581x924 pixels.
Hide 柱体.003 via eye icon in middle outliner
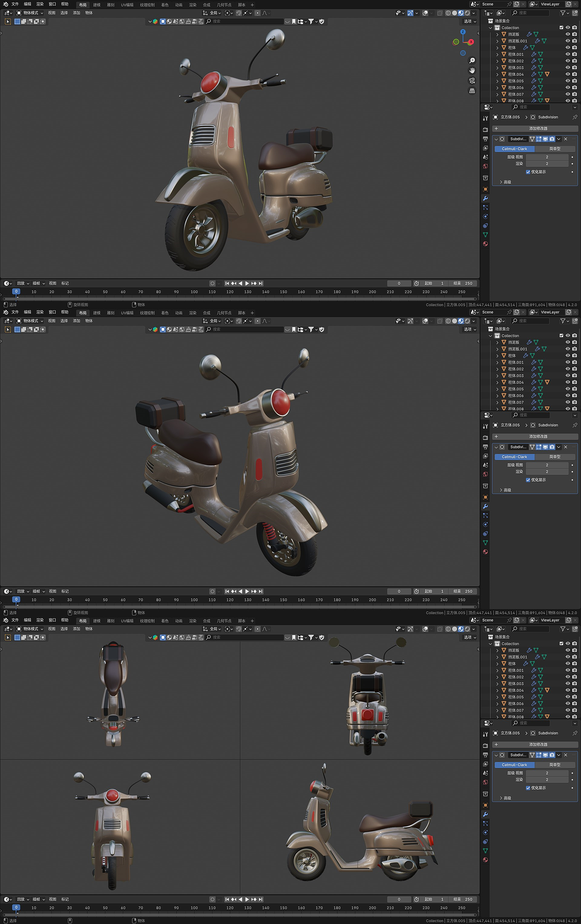tap(567, 376)
